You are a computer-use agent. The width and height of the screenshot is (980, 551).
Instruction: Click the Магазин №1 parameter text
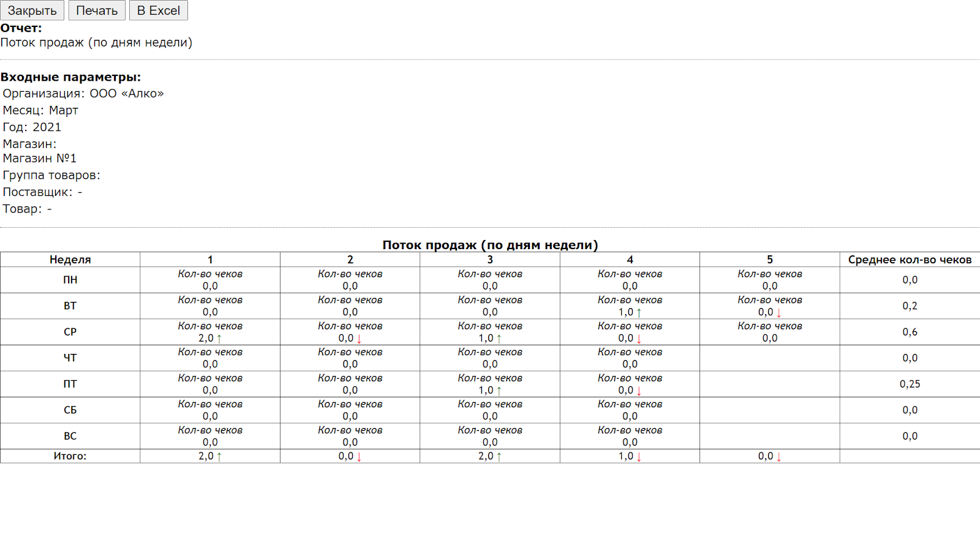click(40, 159)
